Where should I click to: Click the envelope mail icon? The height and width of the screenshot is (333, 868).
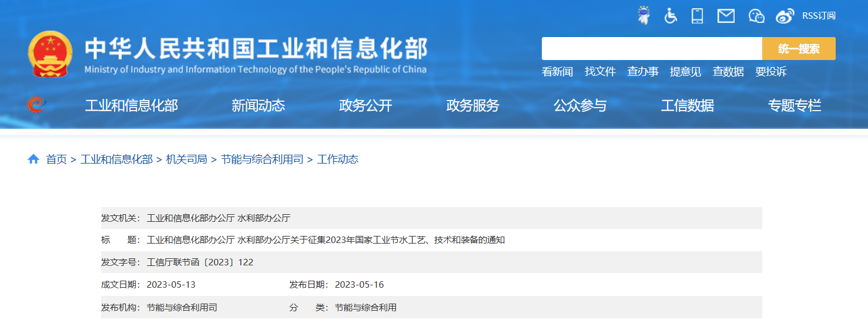(726, 16)
